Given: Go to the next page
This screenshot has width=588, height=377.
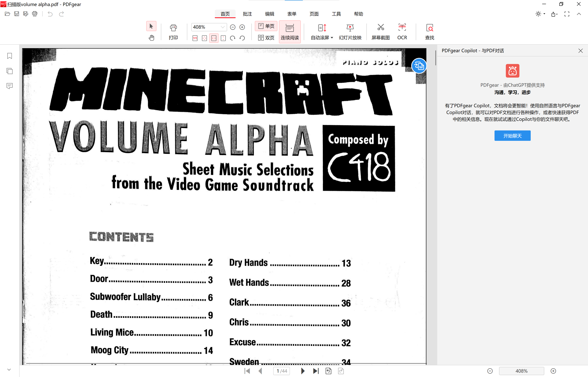Looking at the screenshot, I should pos(303,371).
